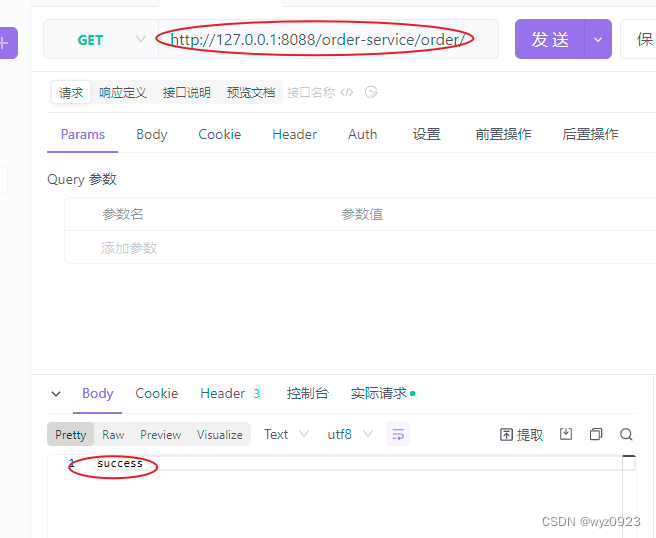
Task: Open the 实际请求 tab
Action: (382, 393)
